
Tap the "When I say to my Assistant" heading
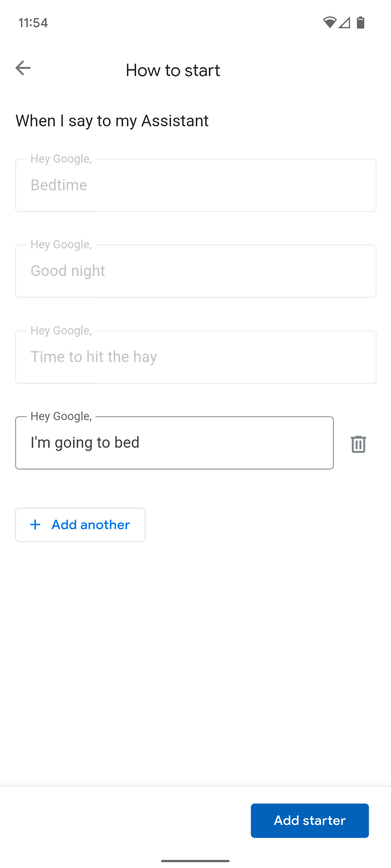(112, 121)
